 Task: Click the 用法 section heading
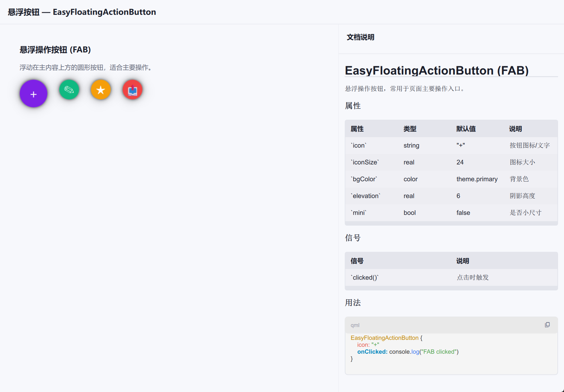[x=353, y=303]
